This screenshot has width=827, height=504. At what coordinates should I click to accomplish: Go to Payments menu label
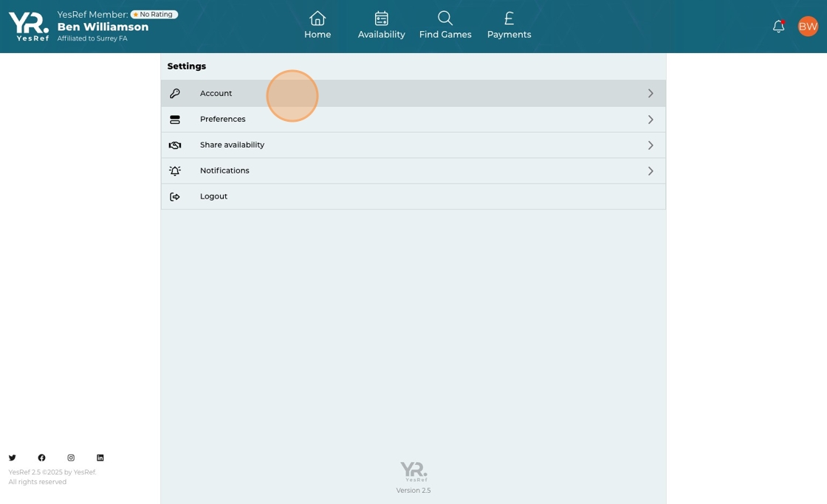click(x=509, y=34)
